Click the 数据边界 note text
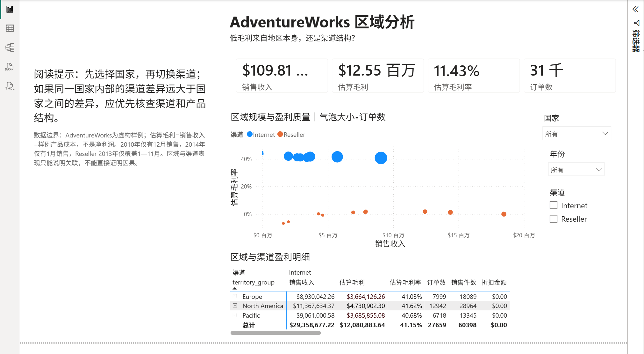Image resolution: width=644 pixels, height=354 pixels. [119, 149]
